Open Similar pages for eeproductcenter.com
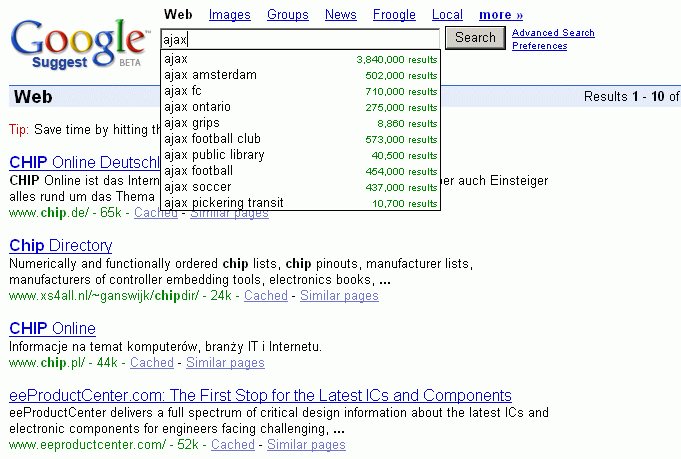 pos(306,445)
